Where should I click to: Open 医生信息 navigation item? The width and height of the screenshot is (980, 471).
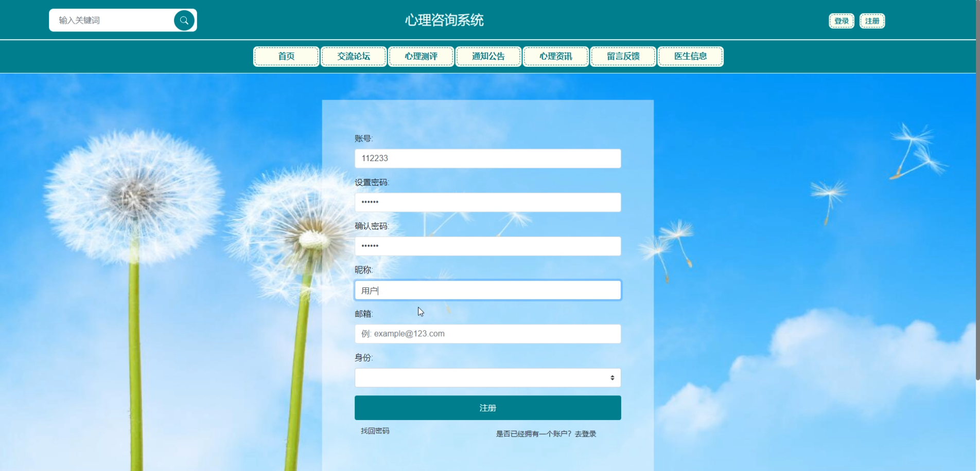[x=691, y=57]
